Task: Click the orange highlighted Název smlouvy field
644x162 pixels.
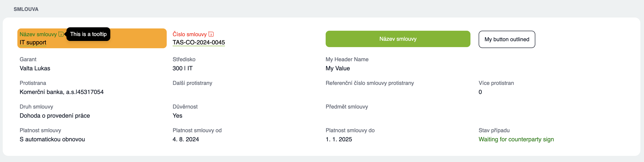Action: click(x=92, y=38)
